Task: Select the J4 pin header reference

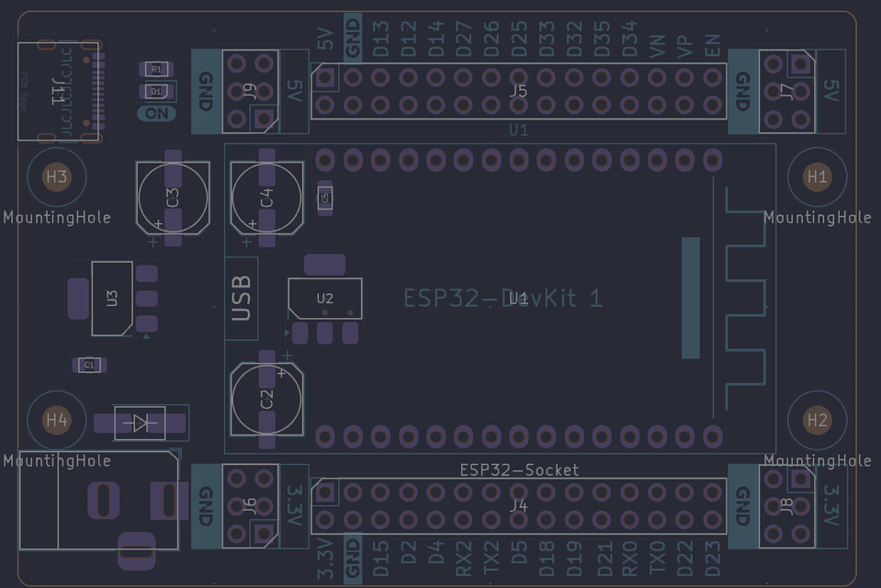Action: (518, 505)
